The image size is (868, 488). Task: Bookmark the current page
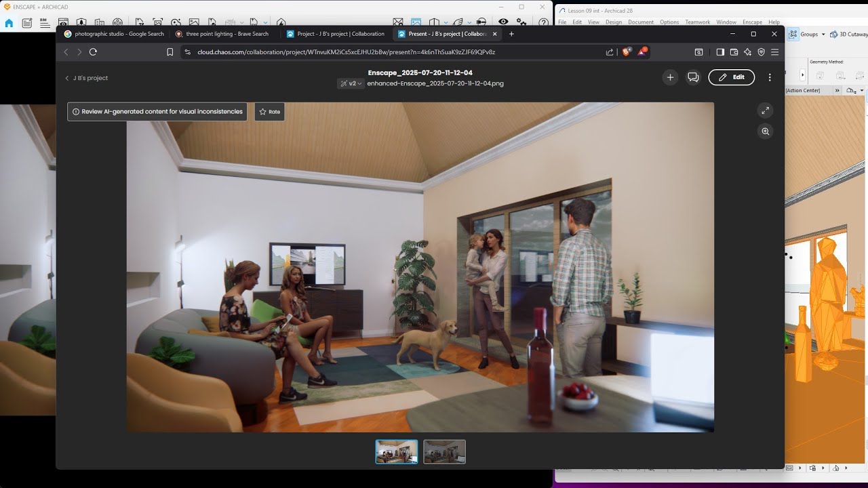pyautogui.click(x=170, y=52)
